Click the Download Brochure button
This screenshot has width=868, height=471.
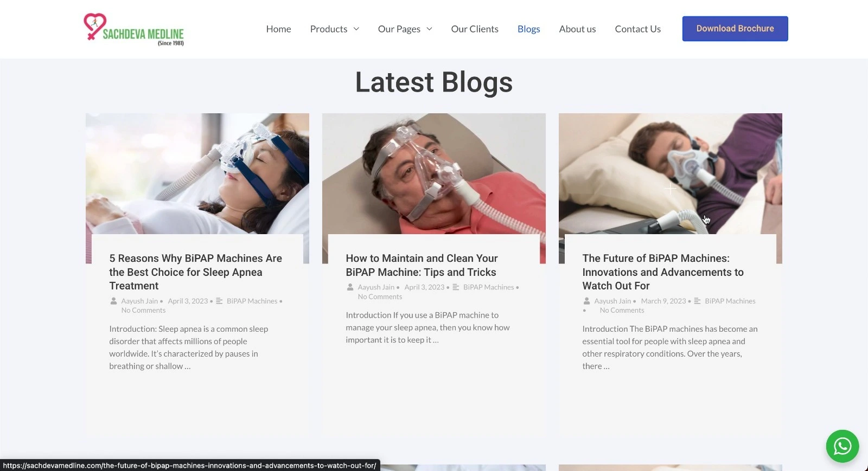(735, 29)
